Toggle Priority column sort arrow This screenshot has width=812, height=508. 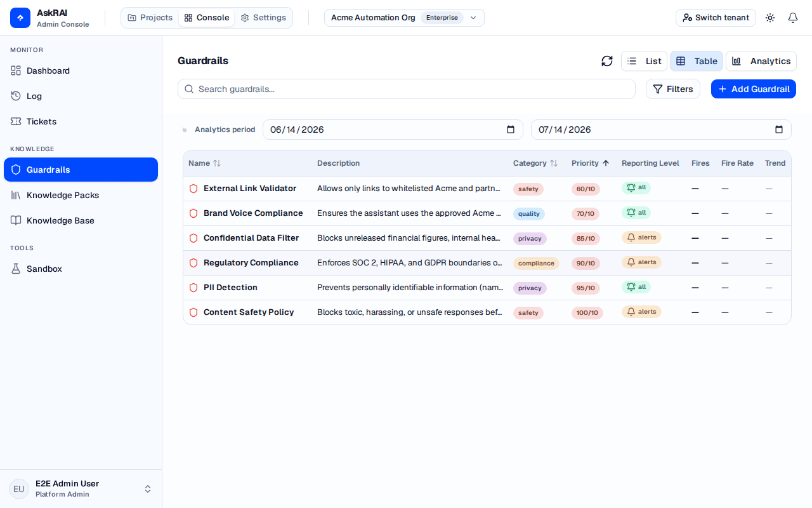tap(606, 163)
